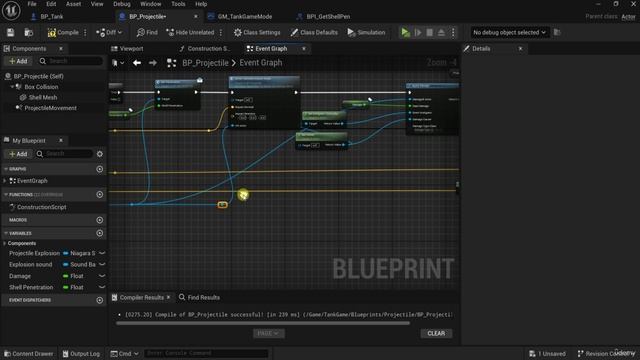Click the browse to asset icon

[29, 33]
